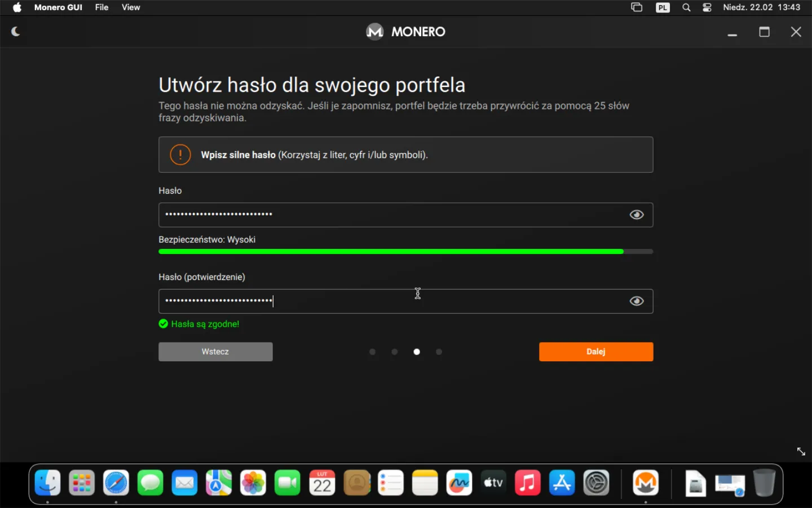Select the first wizard page dot

pos(372,352)
